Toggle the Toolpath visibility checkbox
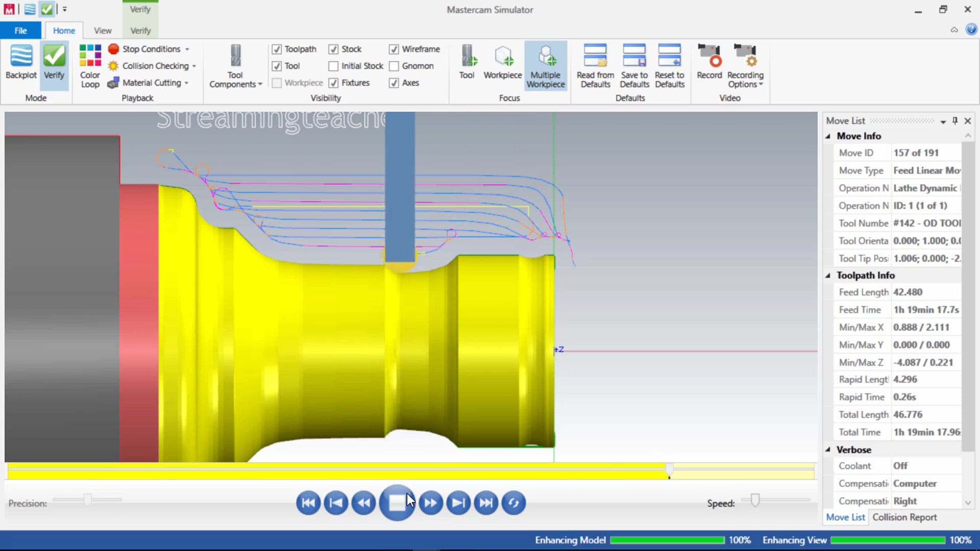 coord(277,48)
